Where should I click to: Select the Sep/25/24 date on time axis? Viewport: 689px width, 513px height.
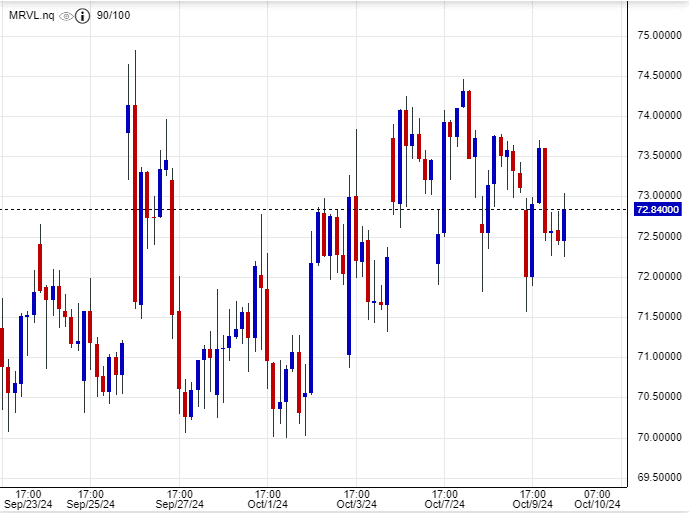tap(91, 504)
